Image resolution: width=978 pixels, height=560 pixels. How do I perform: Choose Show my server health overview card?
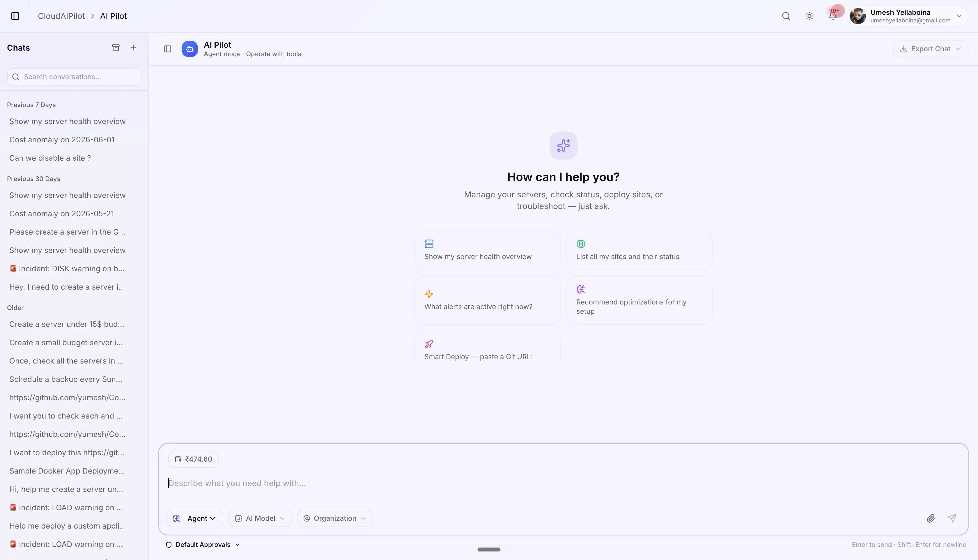point(487,250)
